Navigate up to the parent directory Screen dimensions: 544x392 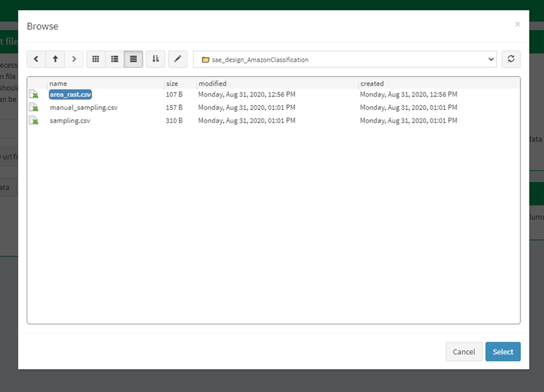55,59
